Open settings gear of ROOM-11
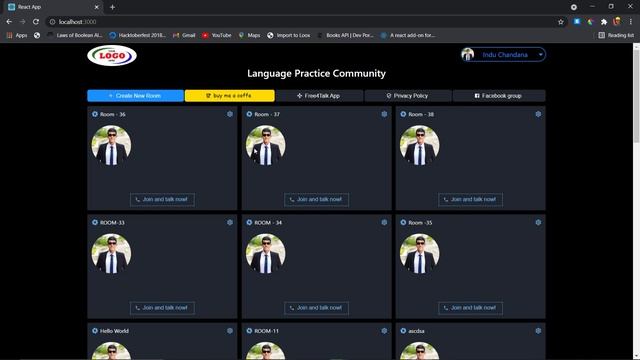 (384, 331)
